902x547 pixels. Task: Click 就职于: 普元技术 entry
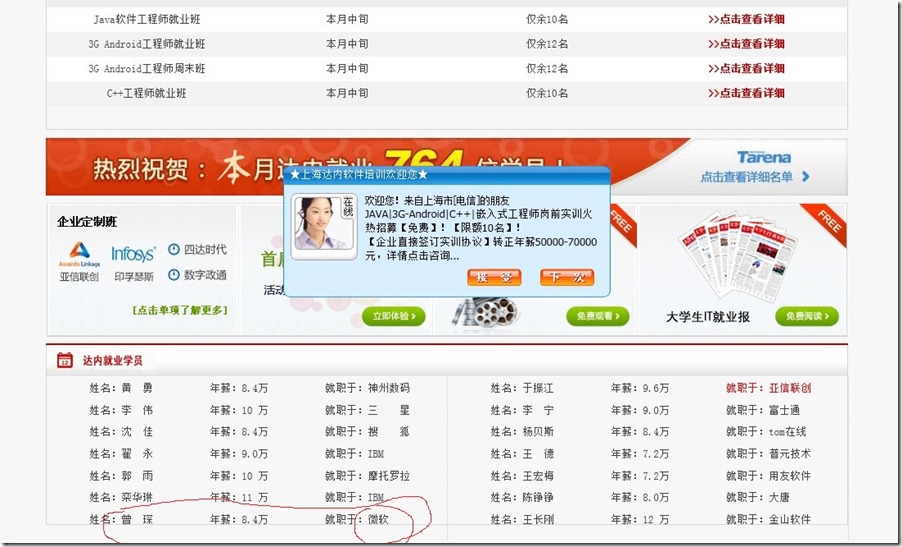tap(769, 454)
